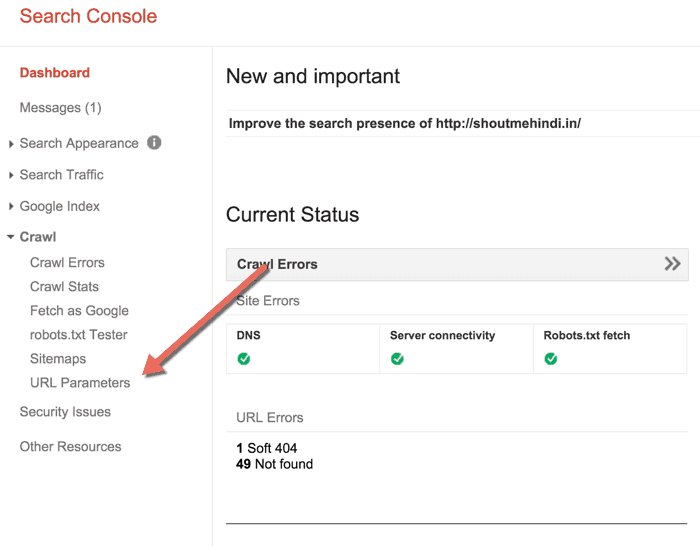
Task: Open URL Parameters in sidebar
Action: tap(80, 383)
